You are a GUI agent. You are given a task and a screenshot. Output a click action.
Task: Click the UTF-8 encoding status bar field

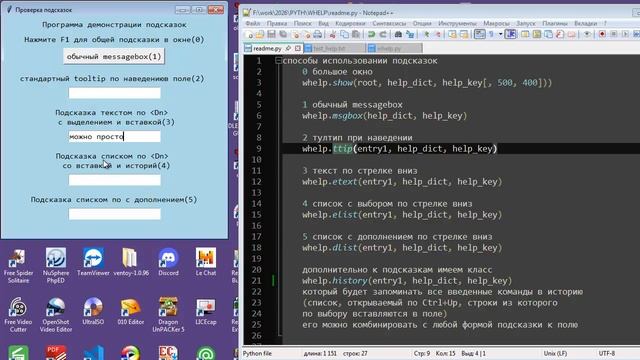coord(607,353)
